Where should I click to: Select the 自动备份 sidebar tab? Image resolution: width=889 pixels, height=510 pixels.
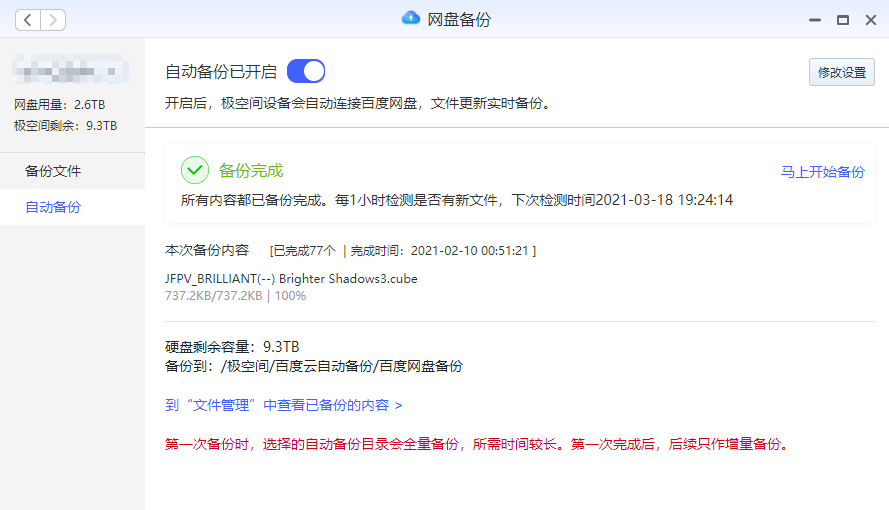tap(53, 207)
